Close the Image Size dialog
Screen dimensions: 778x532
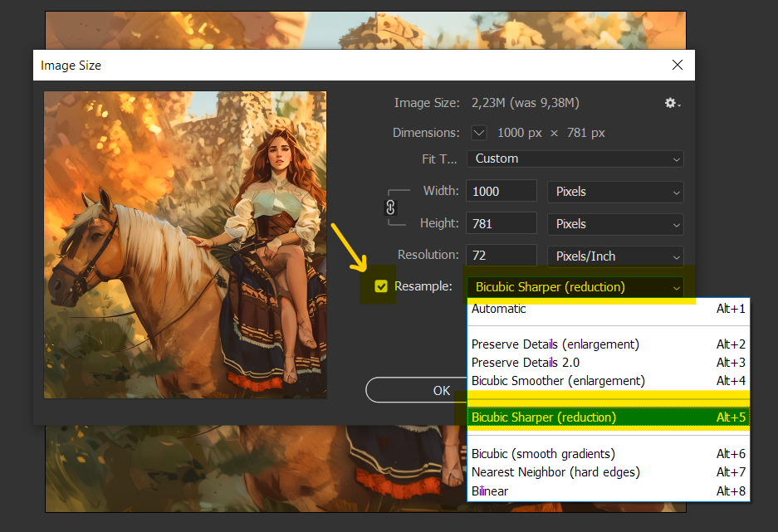tap(678, 65)
